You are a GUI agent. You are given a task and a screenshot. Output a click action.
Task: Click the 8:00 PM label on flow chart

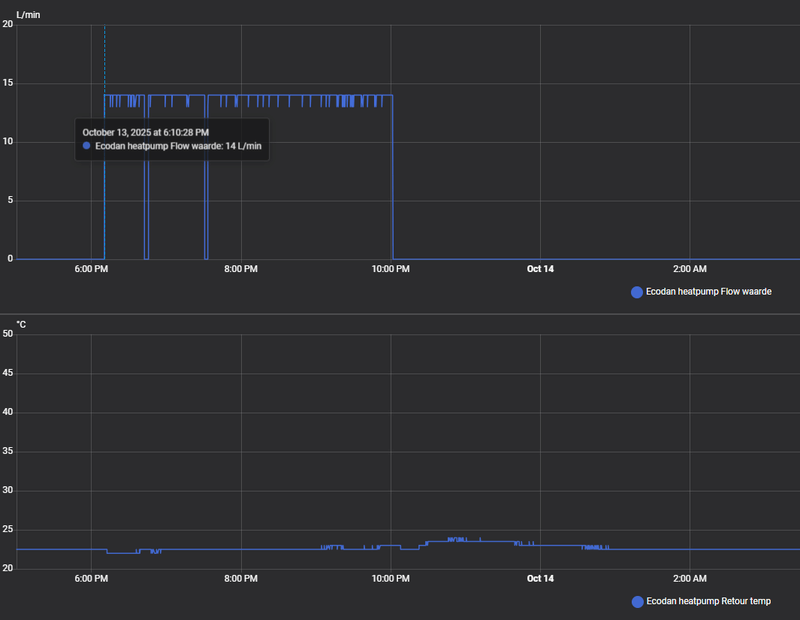(241, 269)
